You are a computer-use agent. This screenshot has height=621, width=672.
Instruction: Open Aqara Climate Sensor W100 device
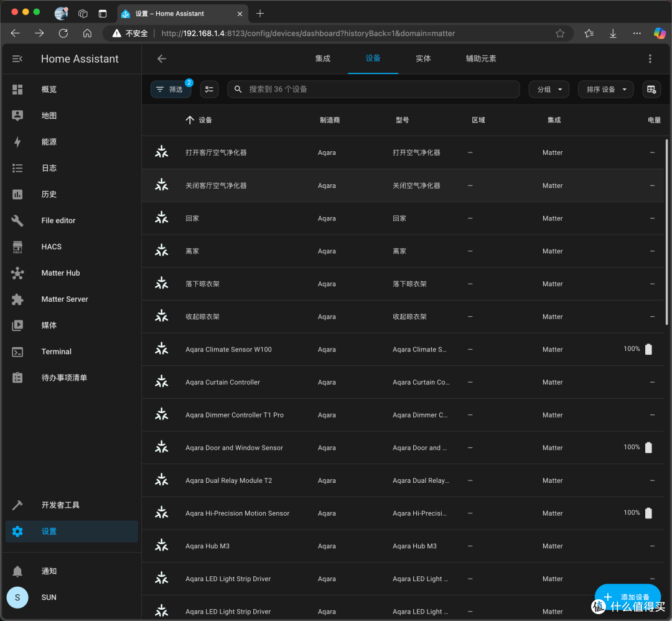click(403, 349)
